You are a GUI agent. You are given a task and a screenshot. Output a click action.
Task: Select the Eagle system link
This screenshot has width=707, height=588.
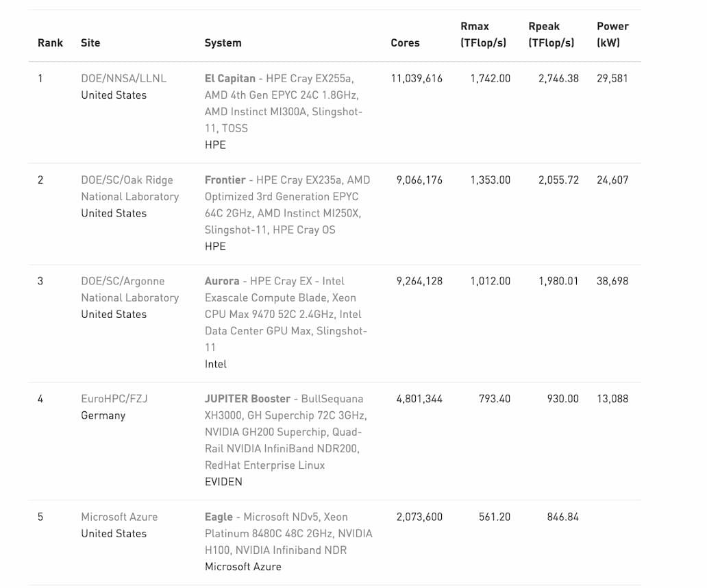(219, 517)
